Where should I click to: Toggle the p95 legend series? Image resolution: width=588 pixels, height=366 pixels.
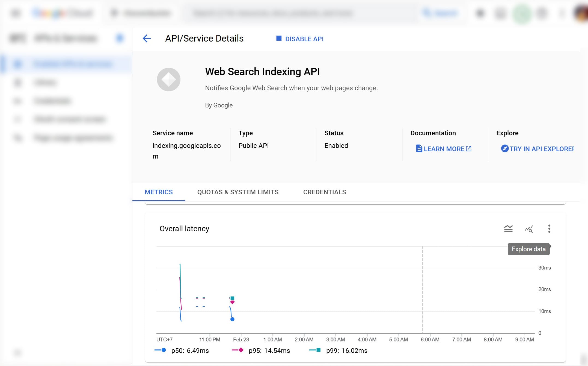pos(261,350)
